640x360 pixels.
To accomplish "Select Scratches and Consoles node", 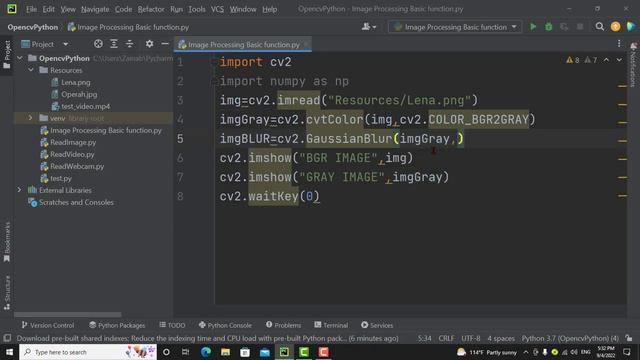I will pos(76,202).
